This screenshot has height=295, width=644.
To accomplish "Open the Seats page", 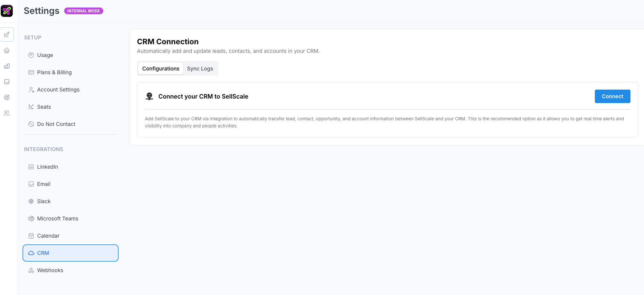I will (x=71, y=107).
